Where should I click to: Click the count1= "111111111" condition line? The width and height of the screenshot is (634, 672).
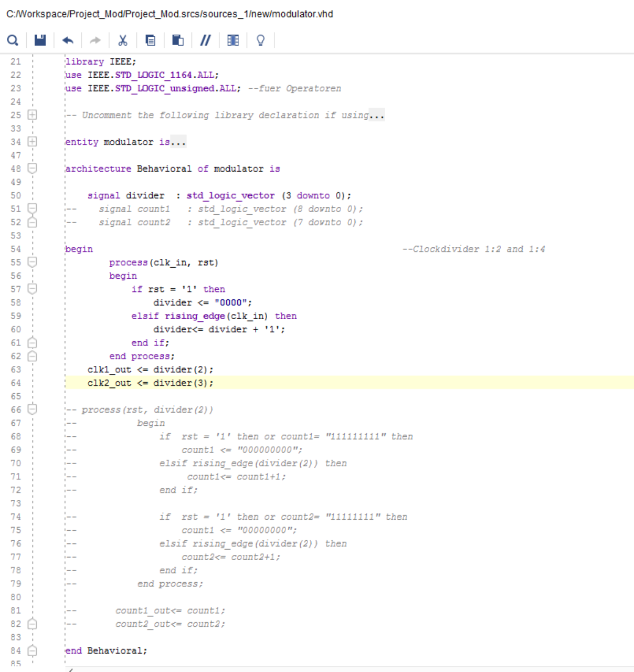click(286, 437)
